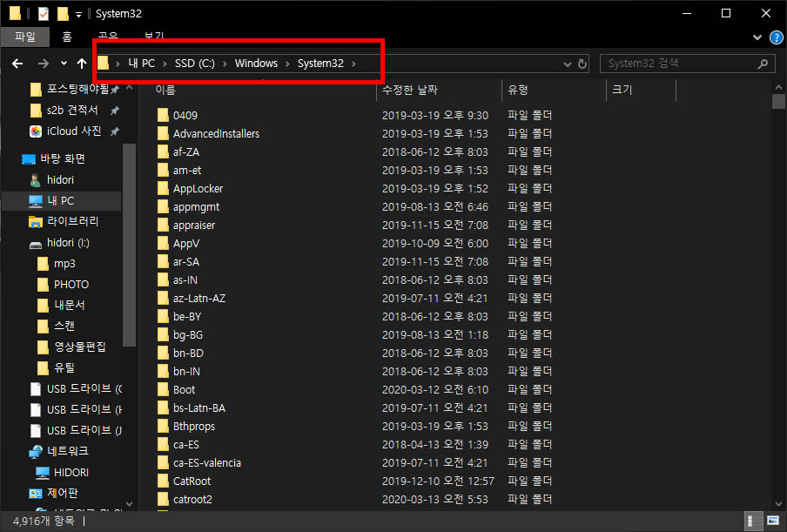This screenshot has width=787, height=532.
Task: Refresh the System32 folder view
Action: tap(582, 64)
